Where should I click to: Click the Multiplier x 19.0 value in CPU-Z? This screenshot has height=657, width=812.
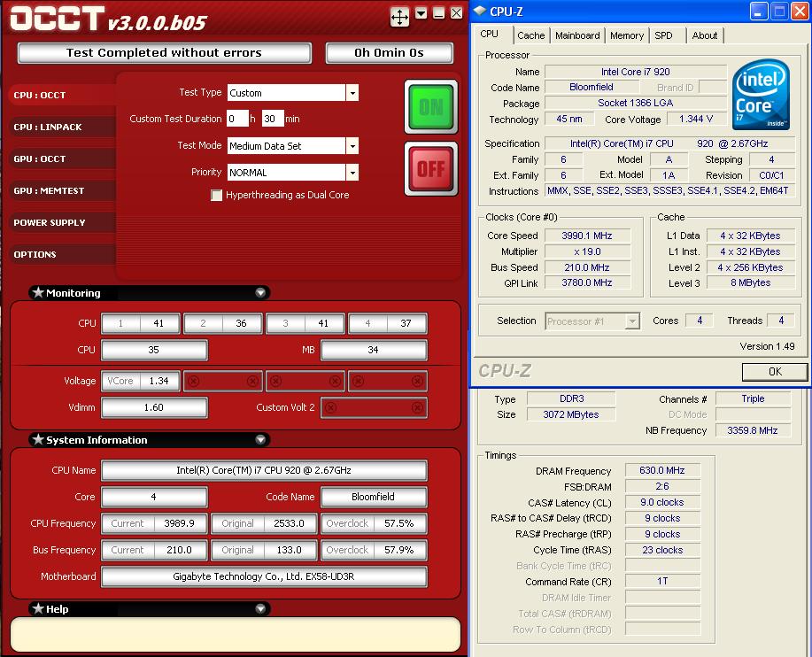(x=587, y=252)
